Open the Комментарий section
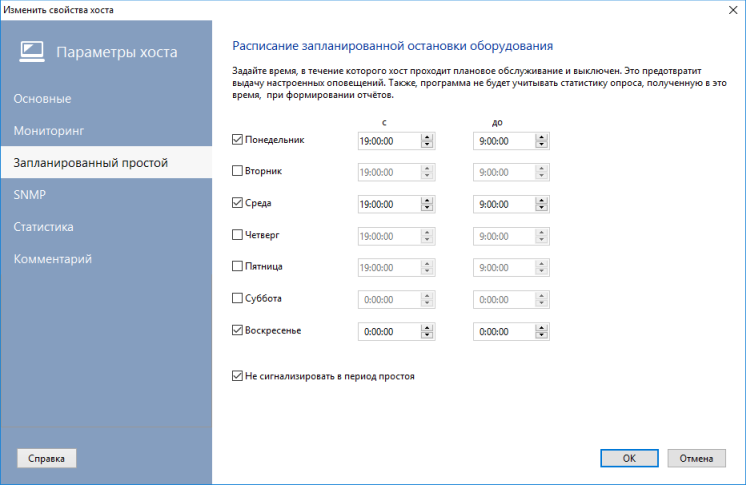 coord(106,259)
